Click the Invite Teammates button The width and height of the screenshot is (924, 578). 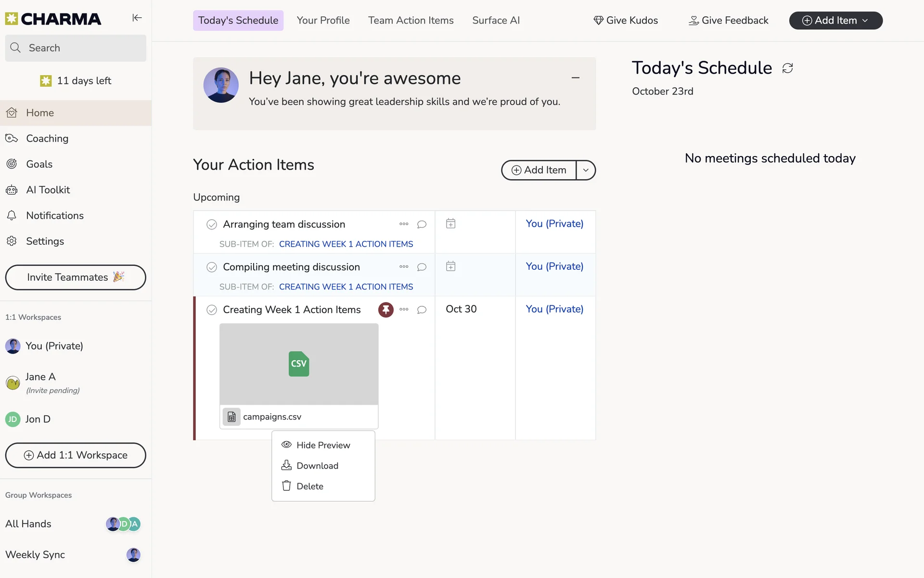click(76, 277)
